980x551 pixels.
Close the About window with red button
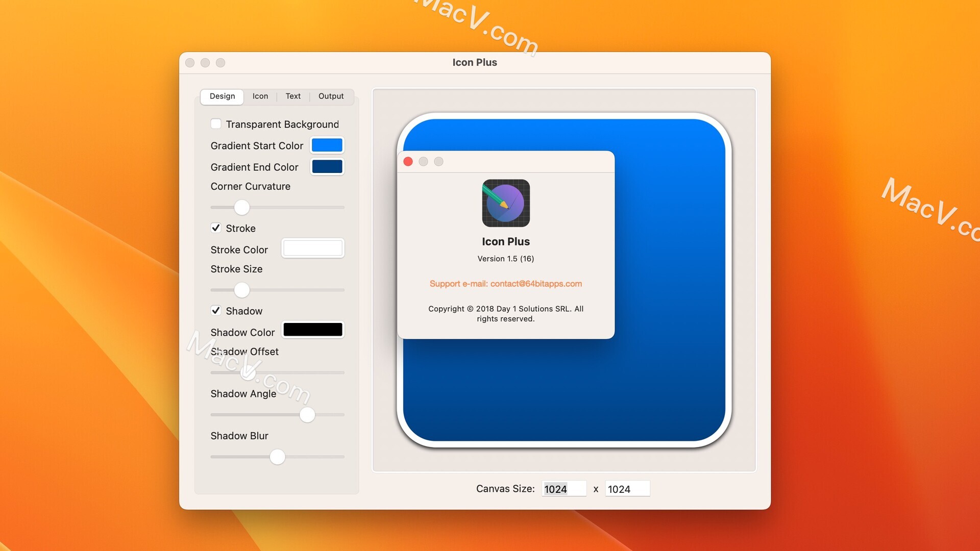[408, 162]
